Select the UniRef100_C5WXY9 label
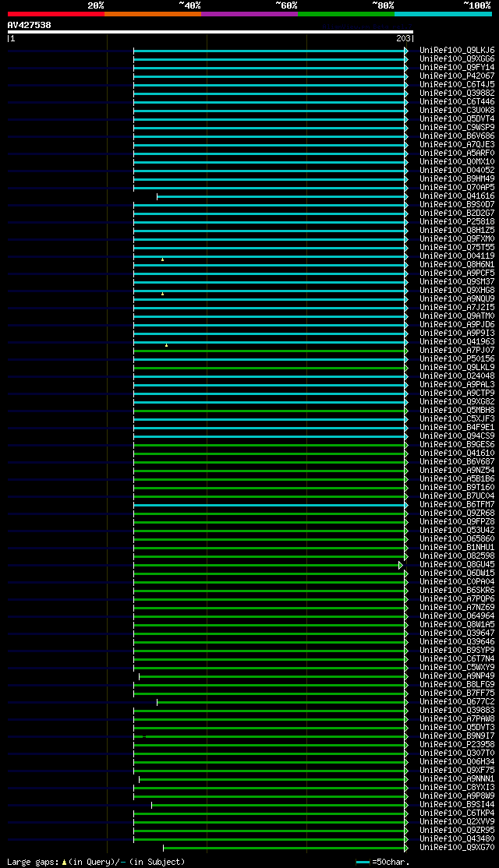 coord(457,668)
